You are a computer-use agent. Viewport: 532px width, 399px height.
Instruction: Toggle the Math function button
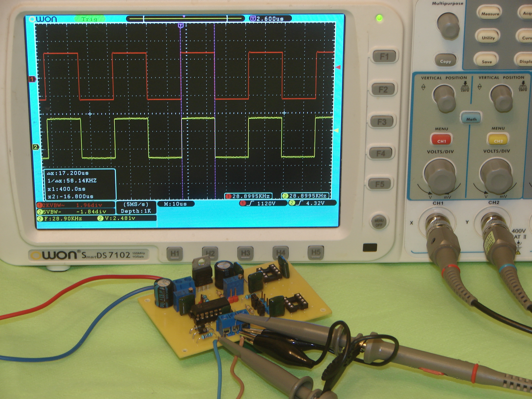pyautogui.click(x=471, y=119)
